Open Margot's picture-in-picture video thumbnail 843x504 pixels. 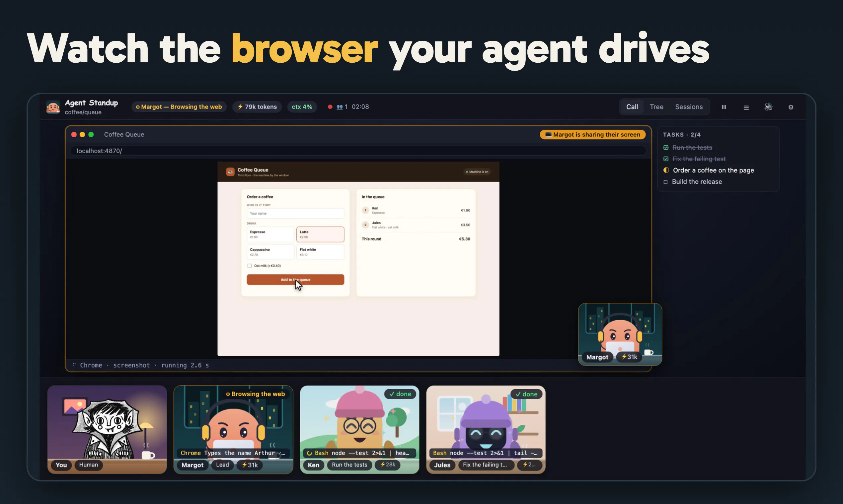620,334
